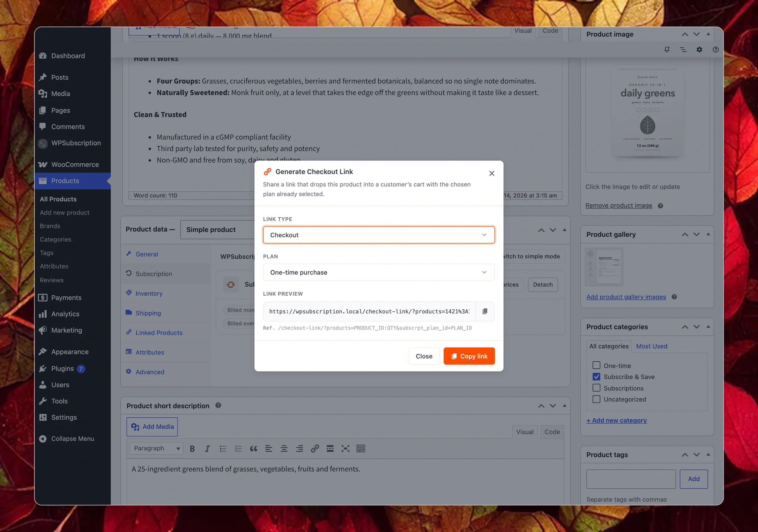Check the Subscriptions category checkbox
Viewport: 758px width, 532px height.
pos(596,388)
